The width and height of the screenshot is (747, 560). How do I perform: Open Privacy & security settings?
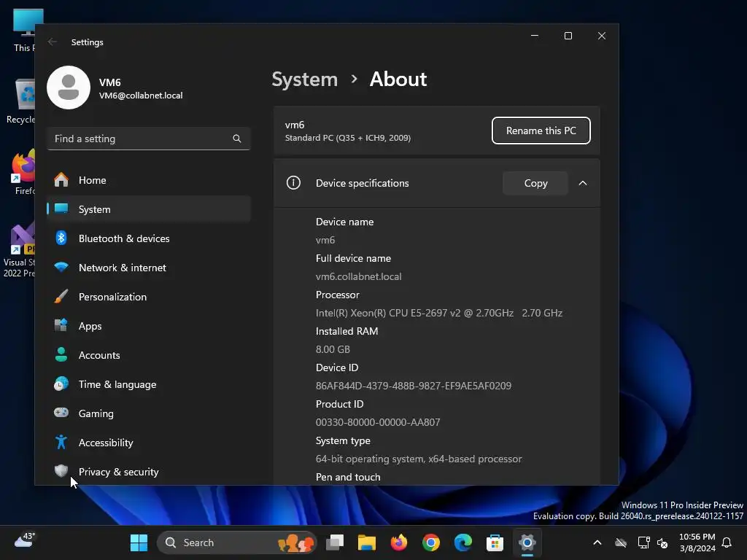pos(149,472)
